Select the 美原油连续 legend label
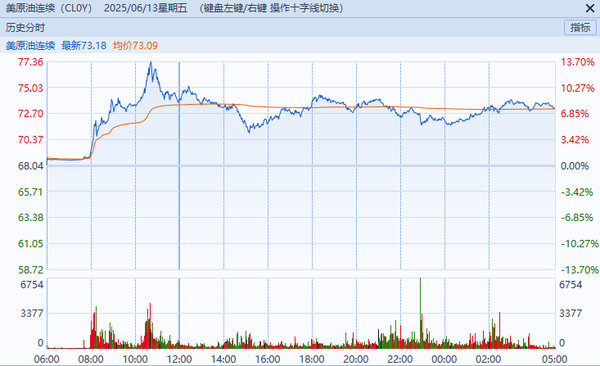 click(30, 46)
